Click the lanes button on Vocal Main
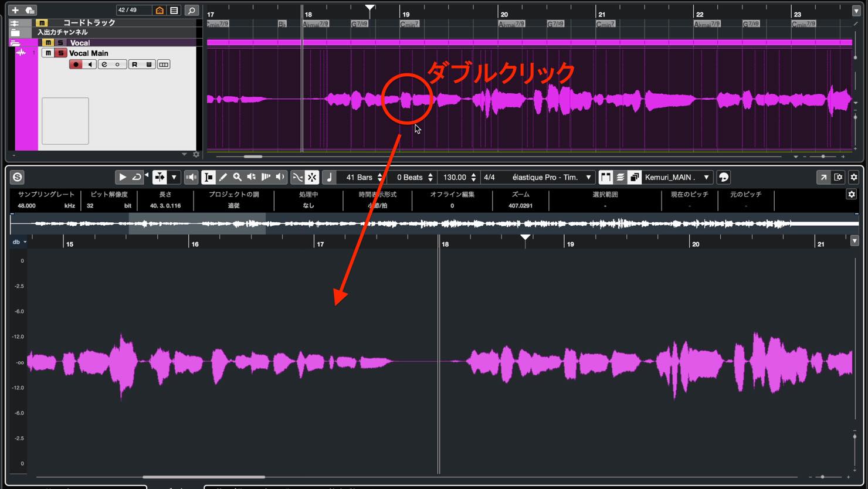The width and height of the screenshot is (868, 489). pyautogui.click(x=164, y=64)
